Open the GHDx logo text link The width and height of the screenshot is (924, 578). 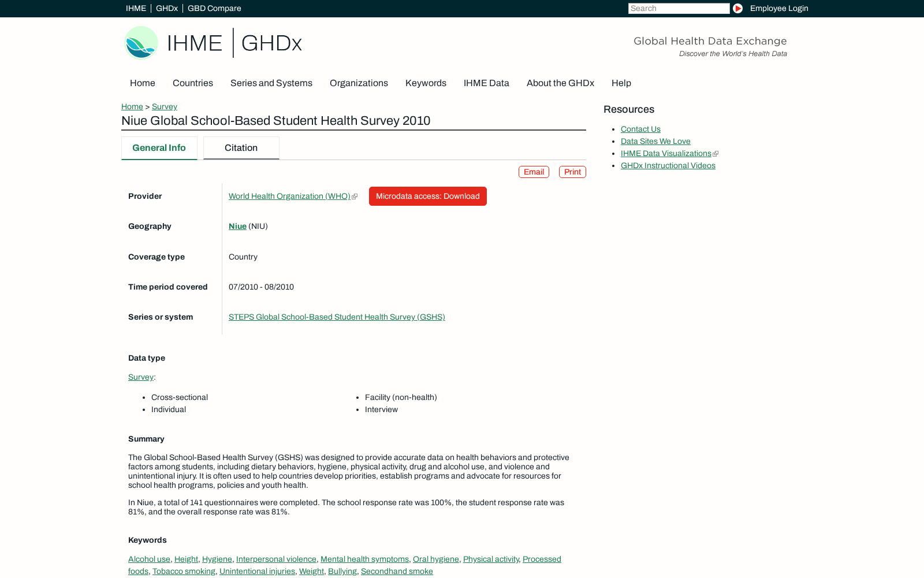pos(271,43)
